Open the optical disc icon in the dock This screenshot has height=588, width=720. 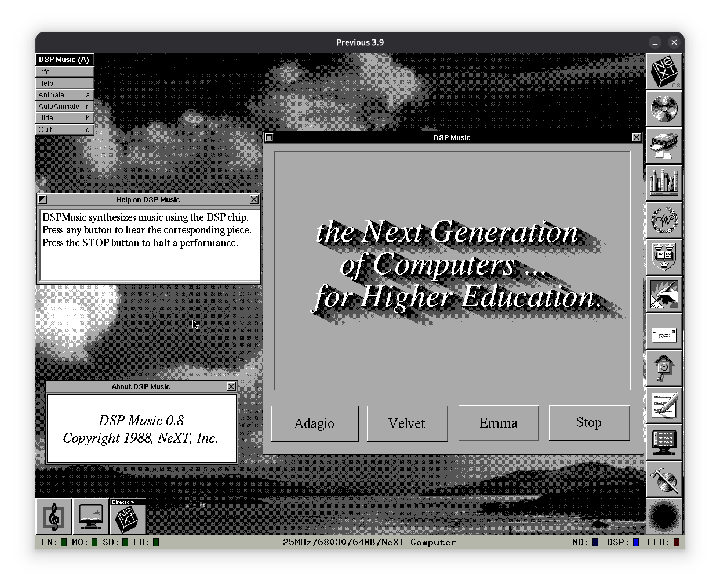coord(664,109)
